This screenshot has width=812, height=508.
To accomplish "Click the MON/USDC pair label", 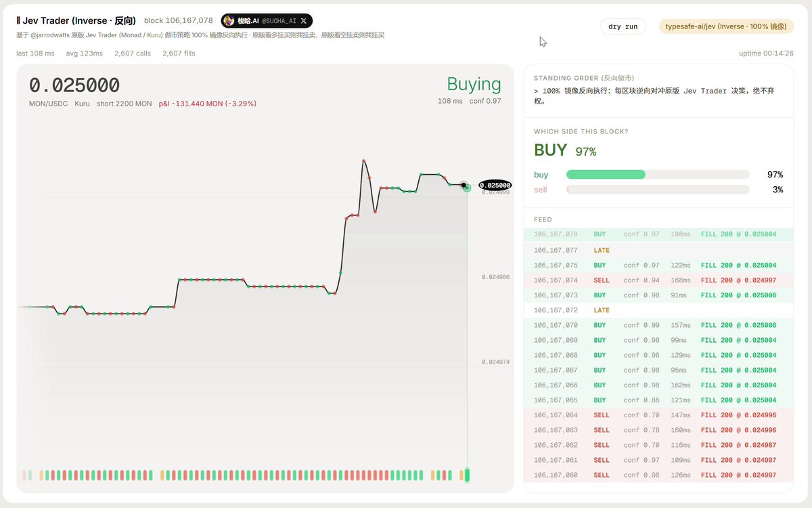I will coord(48,104).
